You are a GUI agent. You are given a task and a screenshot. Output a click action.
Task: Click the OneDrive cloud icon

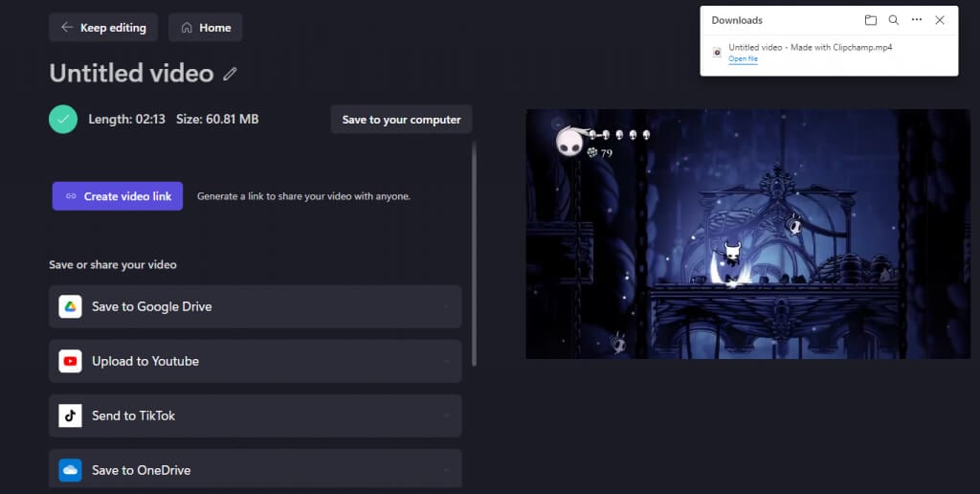[x=70, y=470]
